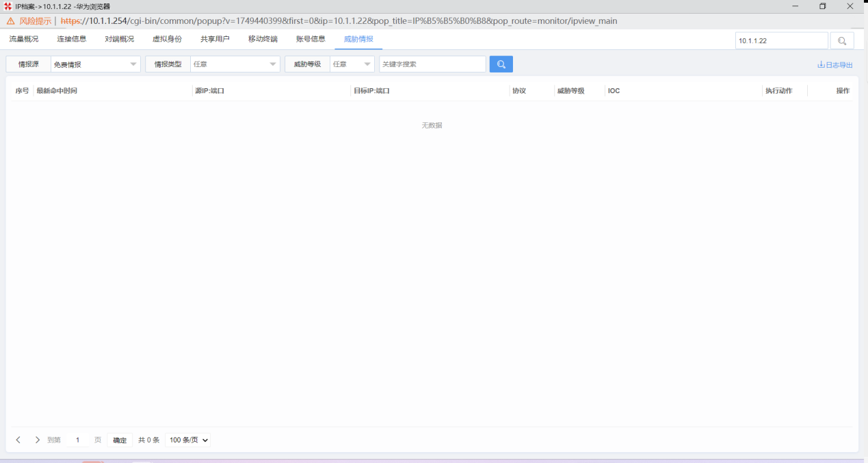Go to previous page arrow
The image size is (868, 463).
(18, 440)
